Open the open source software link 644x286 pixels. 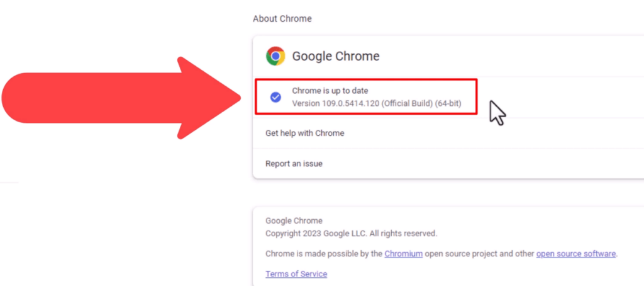(576, 253)
